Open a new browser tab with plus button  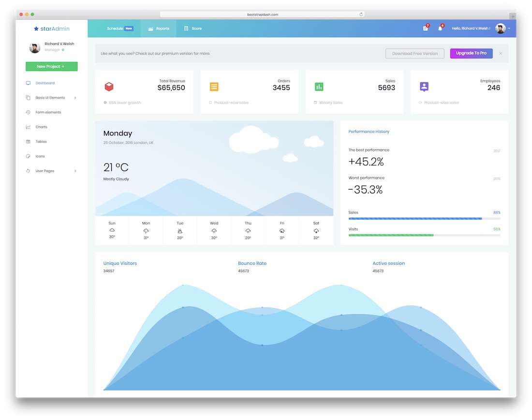pos(513,16)
